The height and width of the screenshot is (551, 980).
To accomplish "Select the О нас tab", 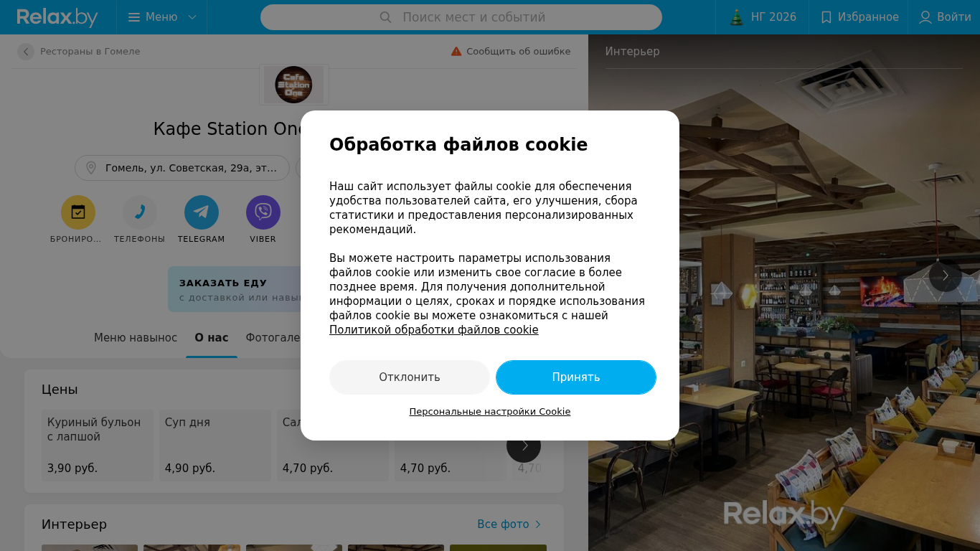I will click(212, 337).
